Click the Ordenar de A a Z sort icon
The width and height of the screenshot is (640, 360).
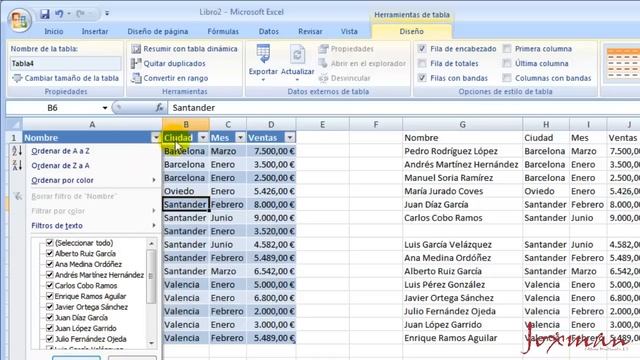click(x=17, y=151)
